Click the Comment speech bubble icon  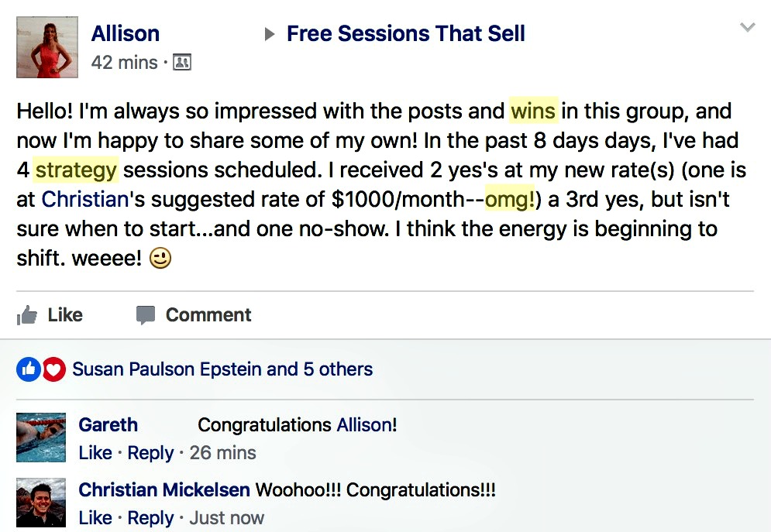(x=146, y=315)
